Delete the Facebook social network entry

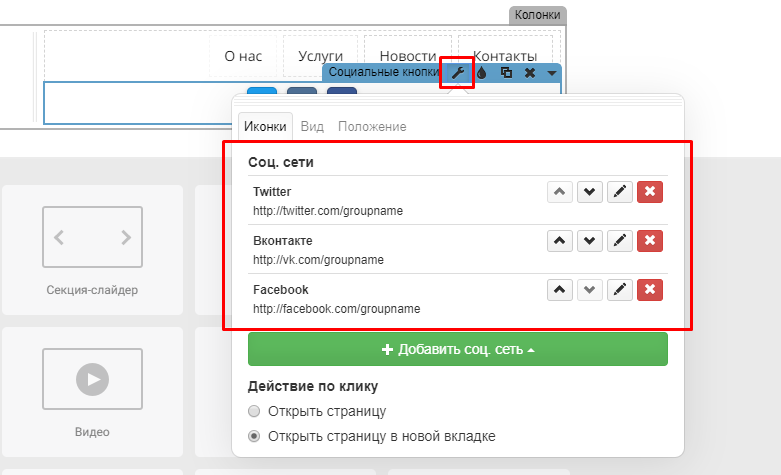click(x=650, y=290)
